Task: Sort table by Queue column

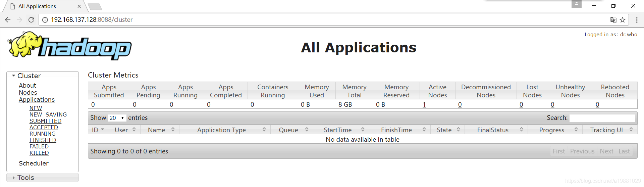Action: click(x=291, y=130)
